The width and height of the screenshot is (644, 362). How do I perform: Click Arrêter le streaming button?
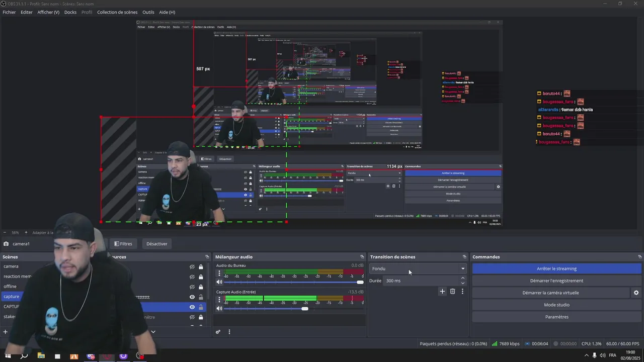point(556,268)
